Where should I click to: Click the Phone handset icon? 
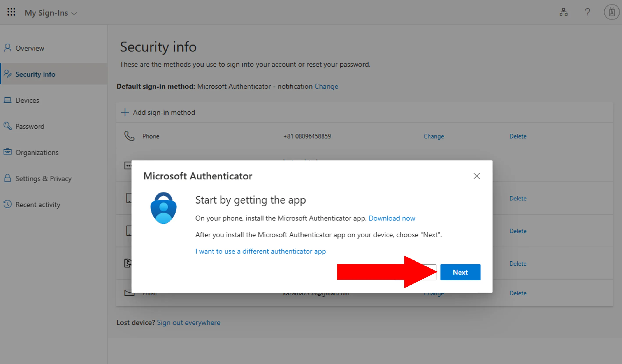click(129, 136)
